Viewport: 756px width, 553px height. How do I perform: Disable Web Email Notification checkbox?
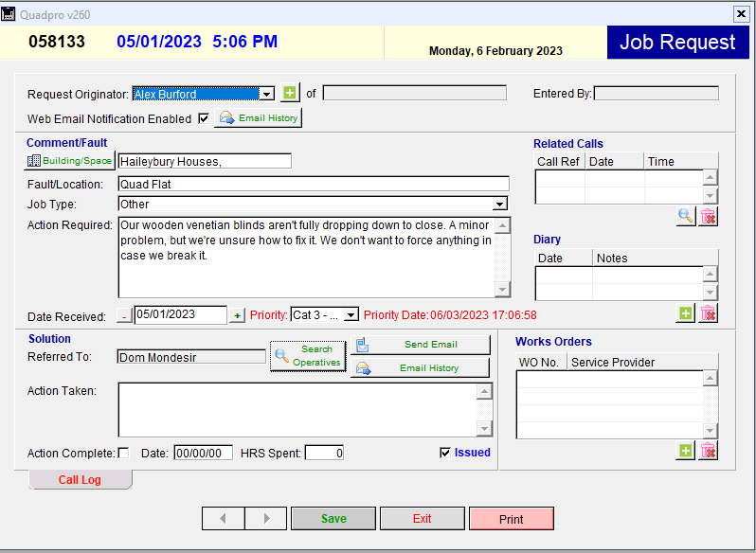click(x=203, y=118)
